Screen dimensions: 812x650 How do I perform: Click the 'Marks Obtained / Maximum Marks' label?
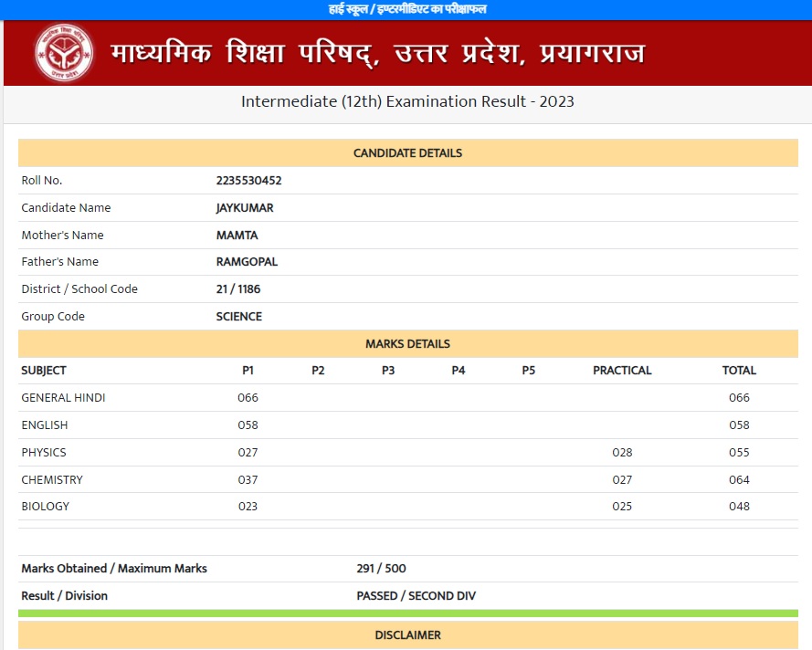[114, 568]
